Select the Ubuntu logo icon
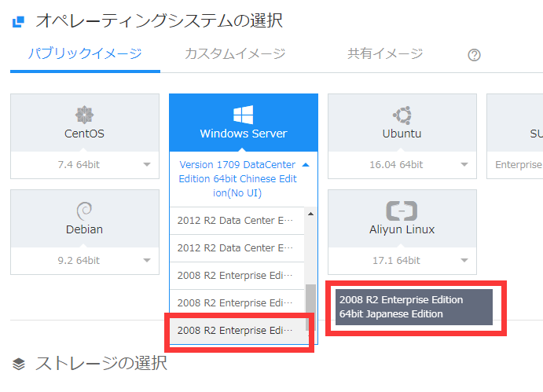This screenshot has width=543, height=392. pos(402,115)
